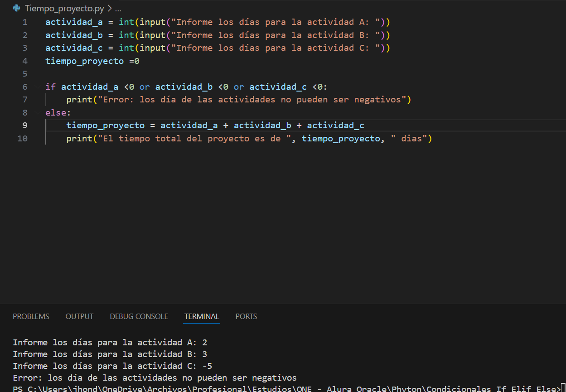The height and width of the screenshot is (392, 566).
Task: Select the TERMINAL panel tab
Action: tap(202, 316)
